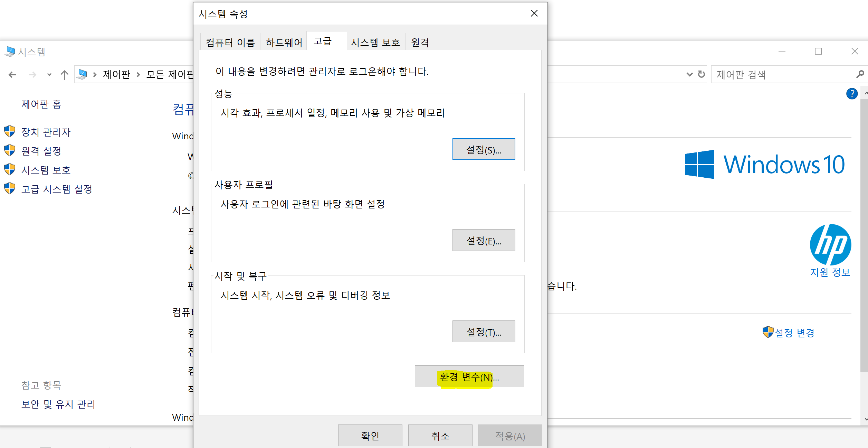
Task: Open the 설정 변경 link
Action: (794, 333)
